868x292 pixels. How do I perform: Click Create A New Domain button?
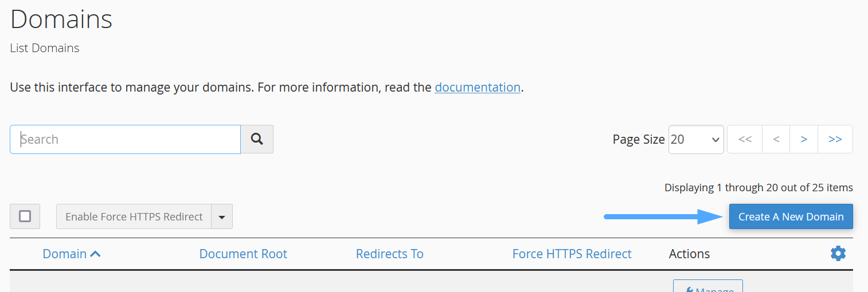pyautogui.click(x=791, y=216)
